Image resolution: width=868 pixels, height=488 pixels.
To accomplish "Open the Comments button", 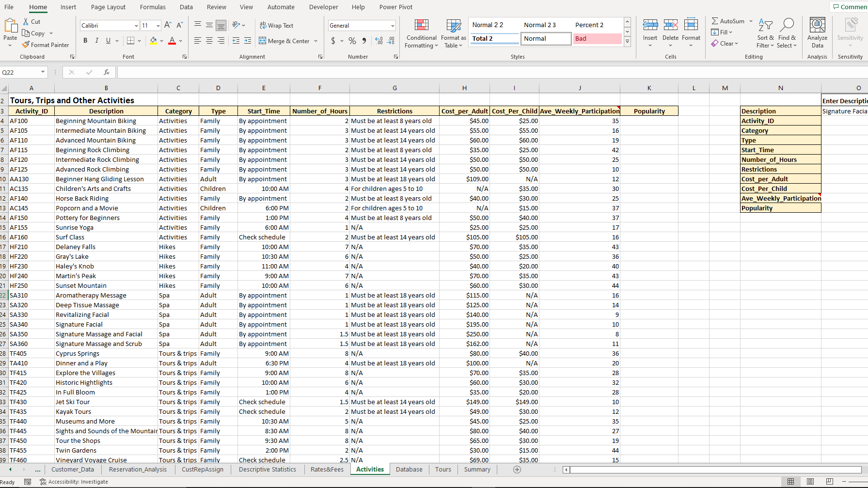I will 850,7.
